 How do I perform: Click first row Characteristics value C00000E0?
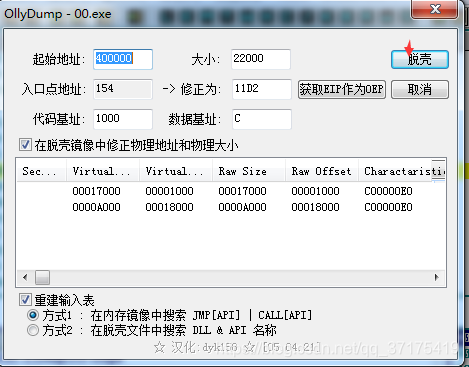(x=388, y=191)
